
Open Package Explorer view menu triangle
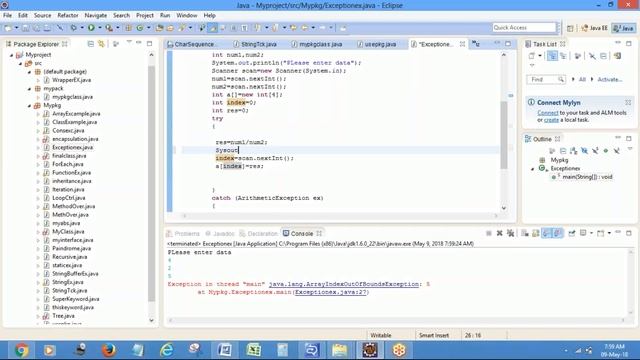pos(129,43)
